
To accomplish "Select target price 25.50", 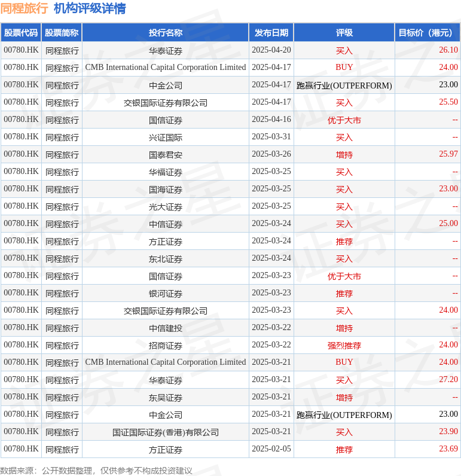I will tap(448, 102).
